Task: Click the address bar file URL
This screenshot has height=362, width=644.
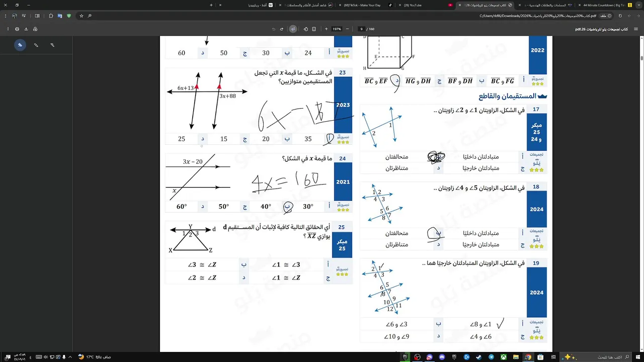Action: pyautogui.click(x=538, y=16)
